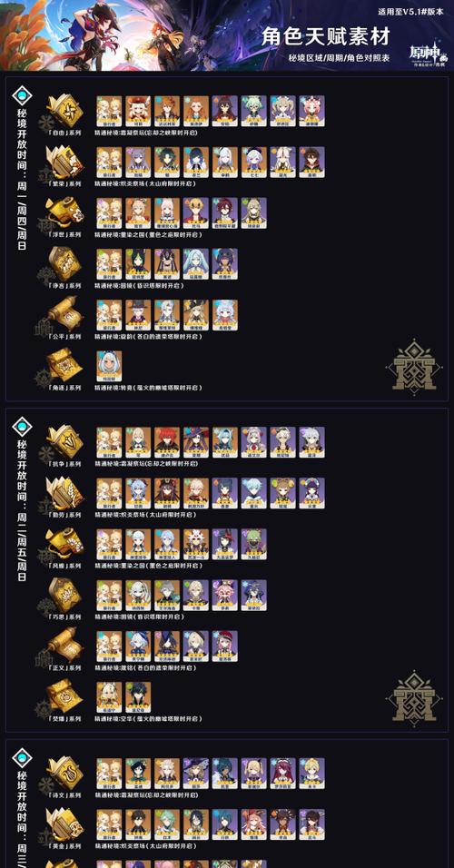
Task: Click the Traveler twins portrait in 「正义」 row
Action: pyautogui.click(x=109, y=646)
